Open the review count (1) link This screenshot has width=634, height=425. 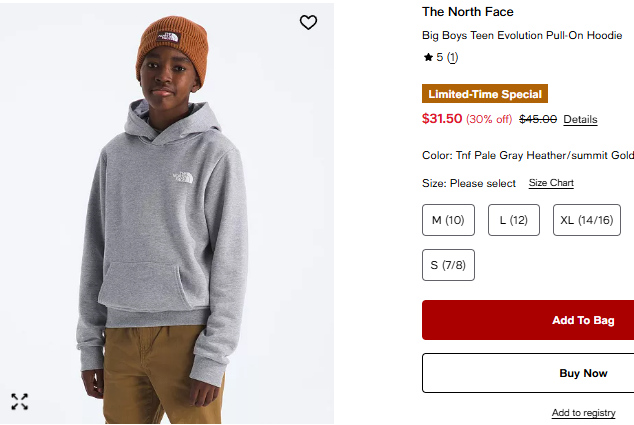pos(452,58)
